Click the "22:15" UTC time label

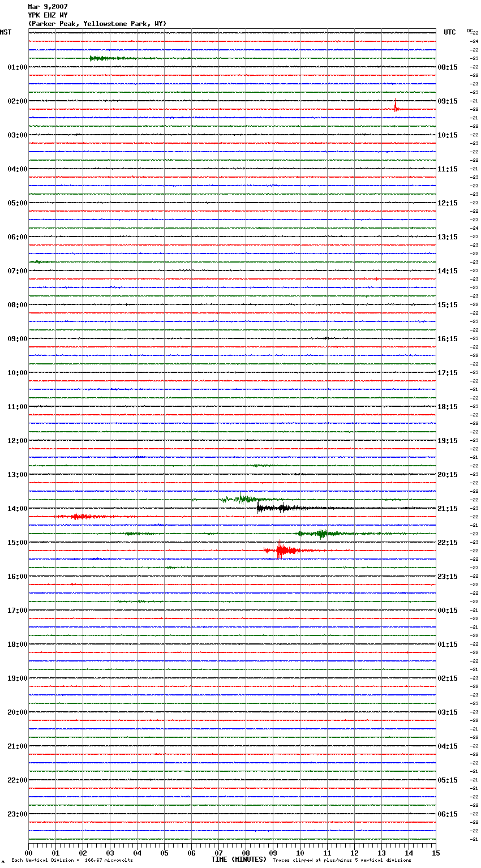click(448, 543)
